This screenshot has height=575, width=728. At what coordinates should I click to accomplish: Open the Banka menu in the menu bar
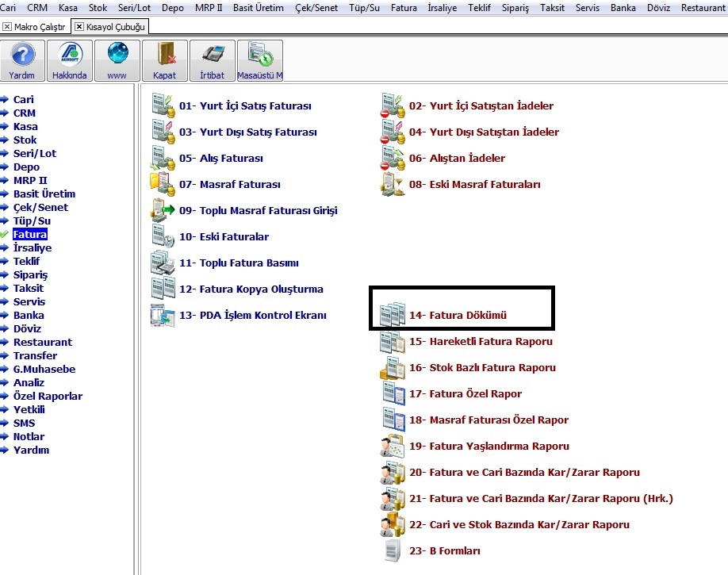coord(623,8)
